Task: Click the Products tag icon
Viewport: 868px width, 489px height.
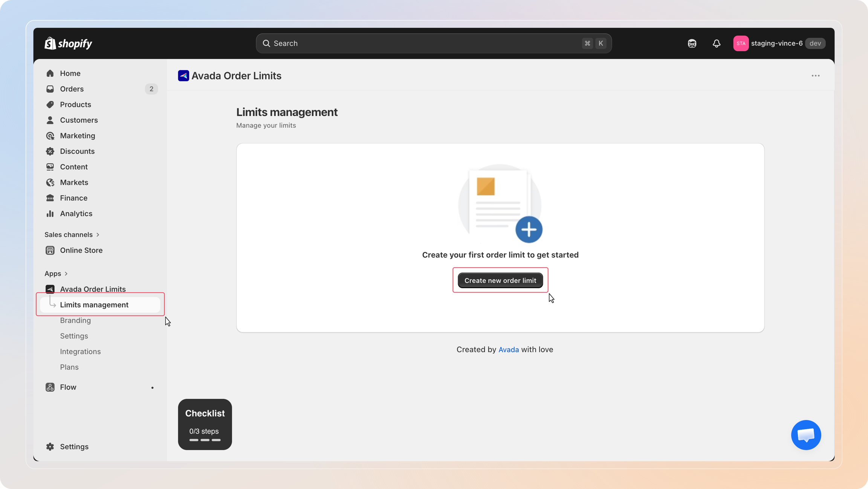Action: tap(50, 104)
